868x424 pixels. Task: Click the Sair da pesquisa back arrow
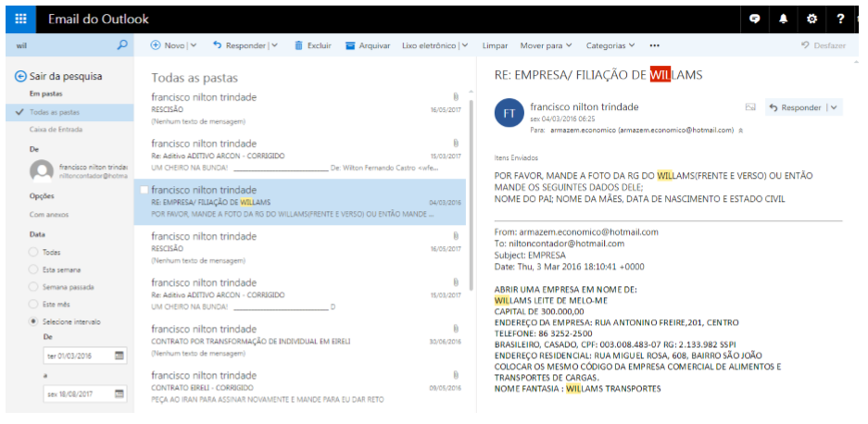coord(20,77)
